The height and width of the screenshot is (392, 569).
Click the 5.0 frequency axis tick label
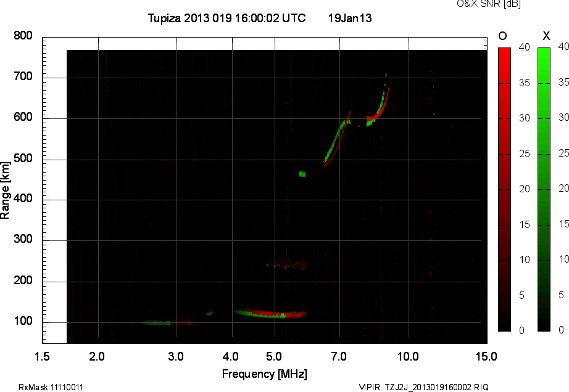tap(273, 357)
